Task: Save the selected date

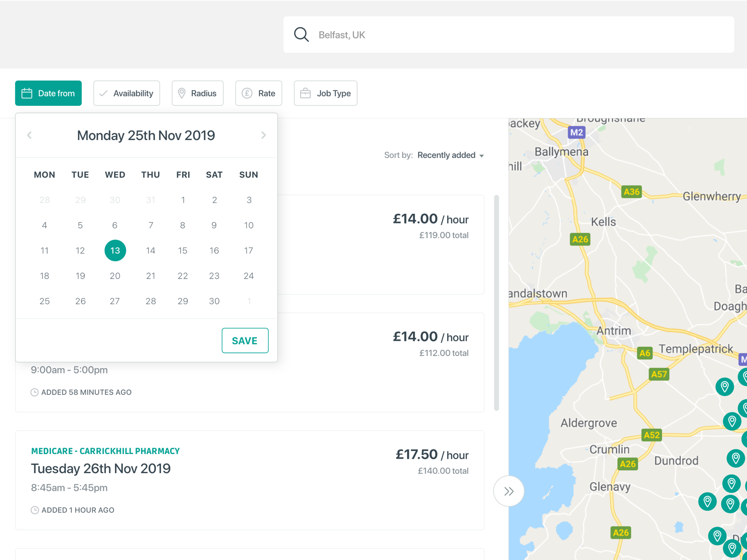Action: [245, 341]
